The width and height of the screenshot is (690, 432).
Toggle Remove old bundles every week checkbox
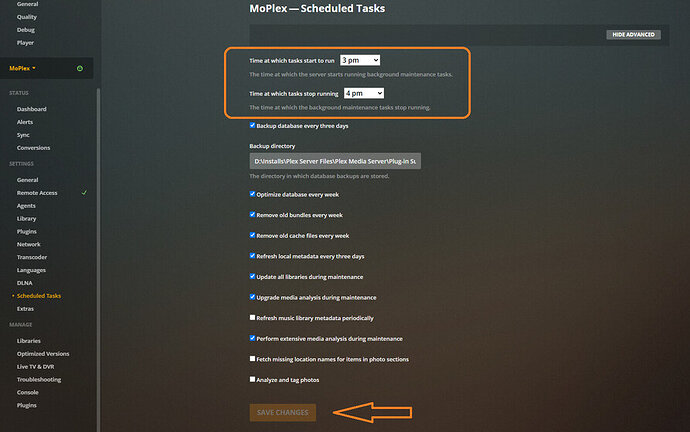coord(253,215)
